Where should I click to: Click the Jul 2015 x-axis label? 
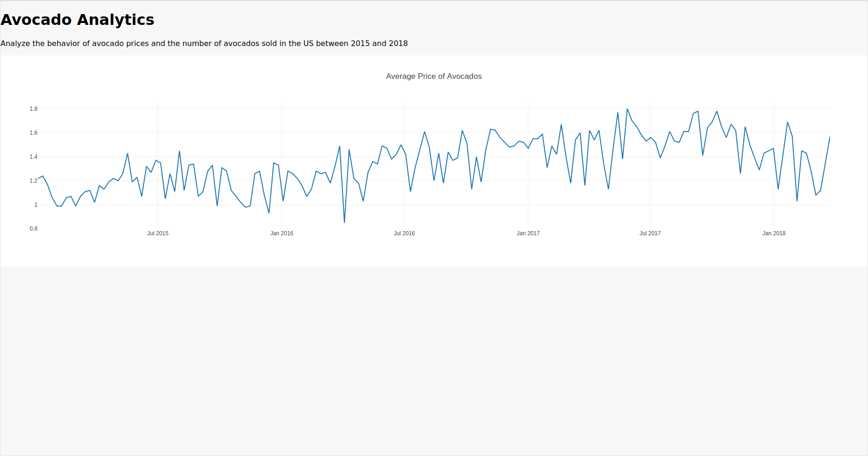pos(158,233)
